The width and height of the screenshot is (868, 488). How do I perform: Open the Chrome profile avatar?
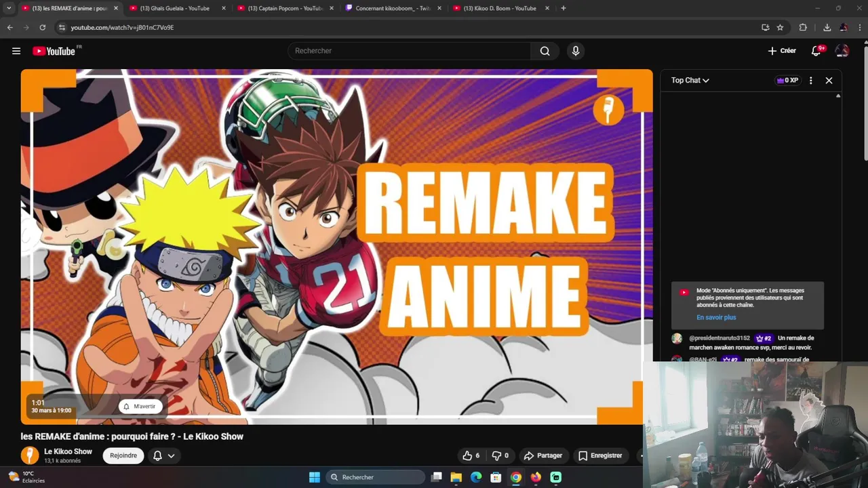coord(844,28)
